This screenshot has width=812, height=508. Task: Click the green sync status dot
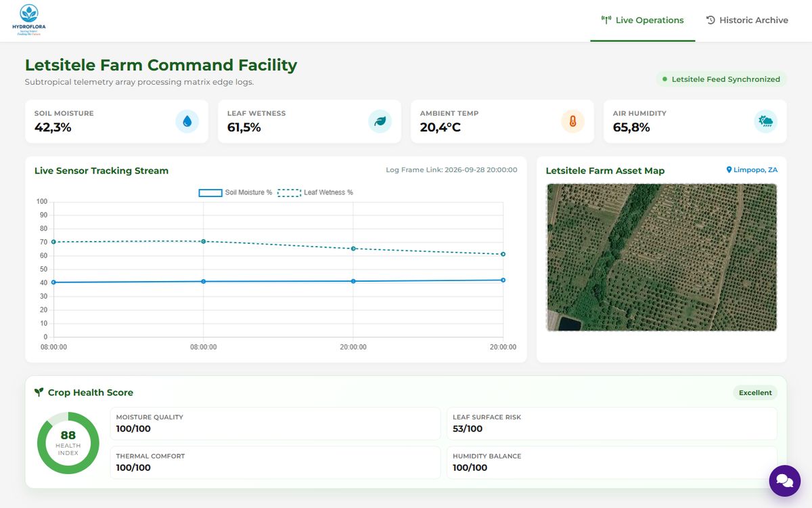[664, 79]
